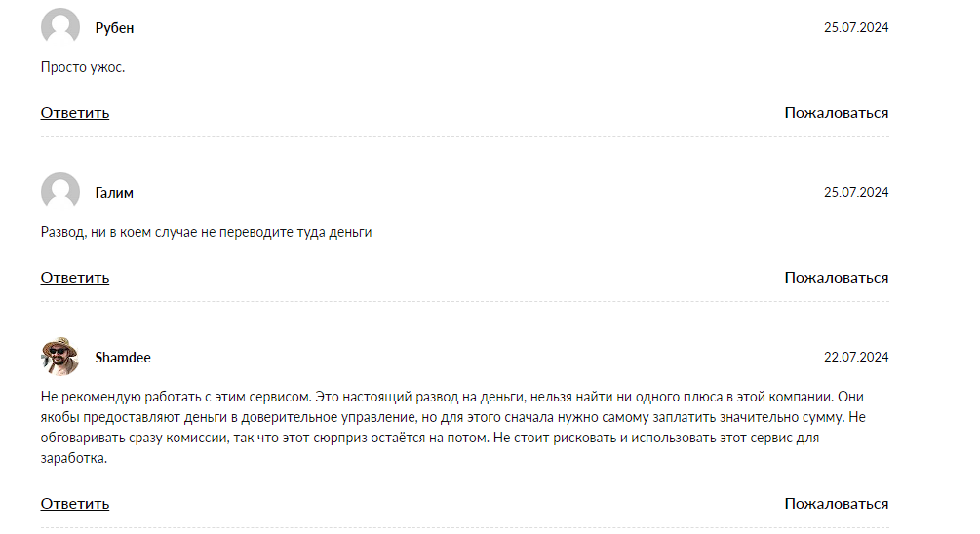Click the username Shamdee
This screenshot has height=534, width=980.
123,358
